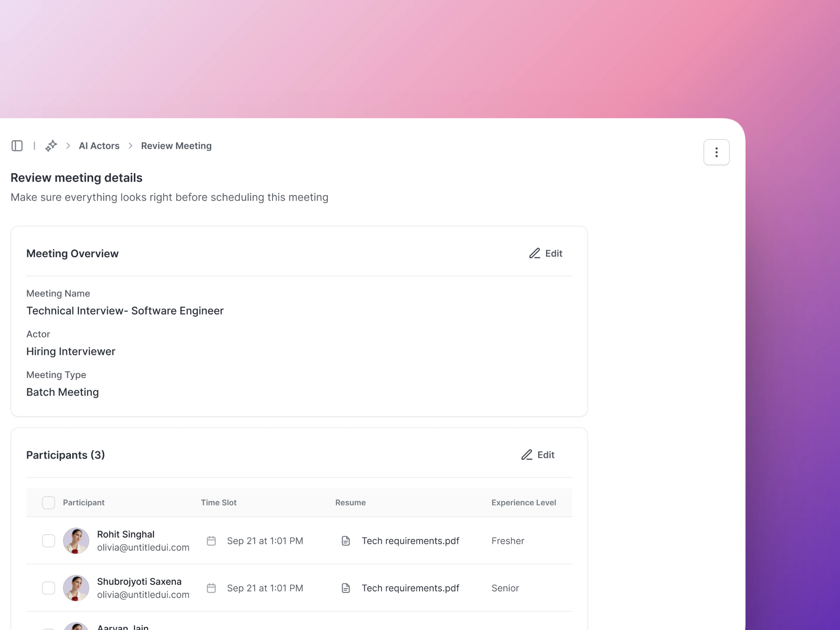Check the select-all checkbox in Participant header
840x630 pixels.
tap(49, 503)
